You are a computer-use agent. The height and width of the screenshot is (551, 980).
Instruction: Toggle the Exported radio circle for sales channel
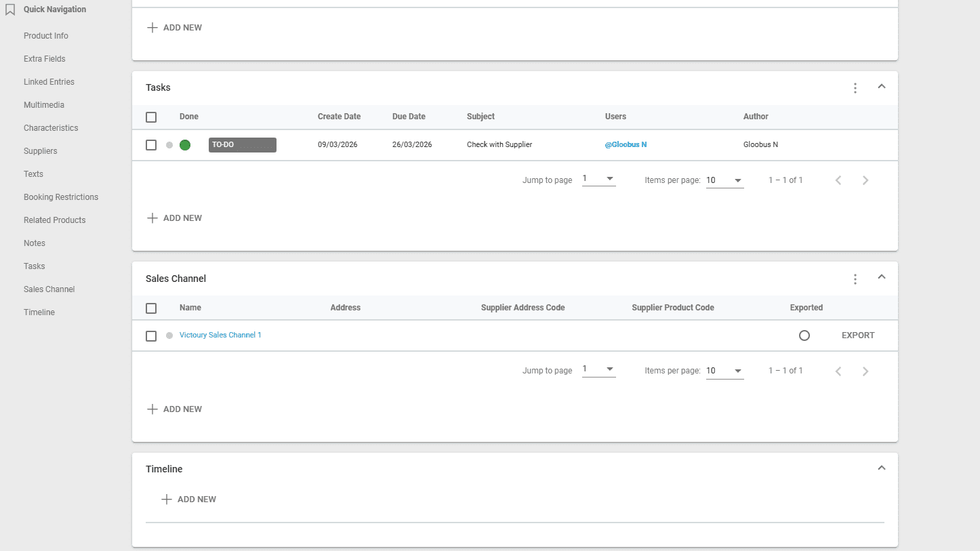click(x=804, y=335)
